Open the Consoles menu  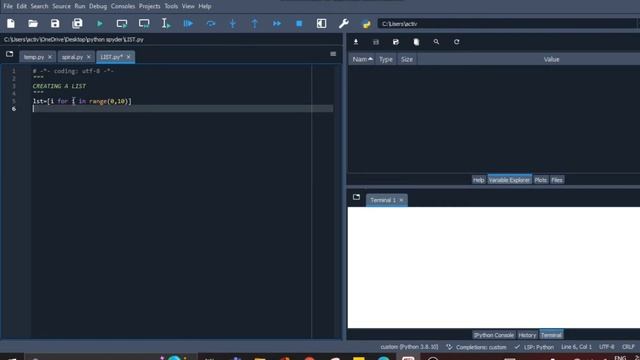pos(123,6)
